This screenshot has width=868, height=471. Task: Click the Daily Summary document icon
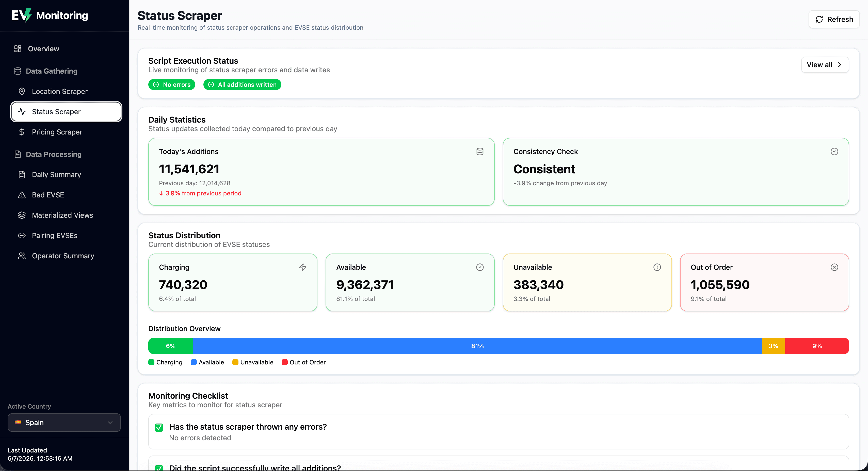click(x=22, y=174)
